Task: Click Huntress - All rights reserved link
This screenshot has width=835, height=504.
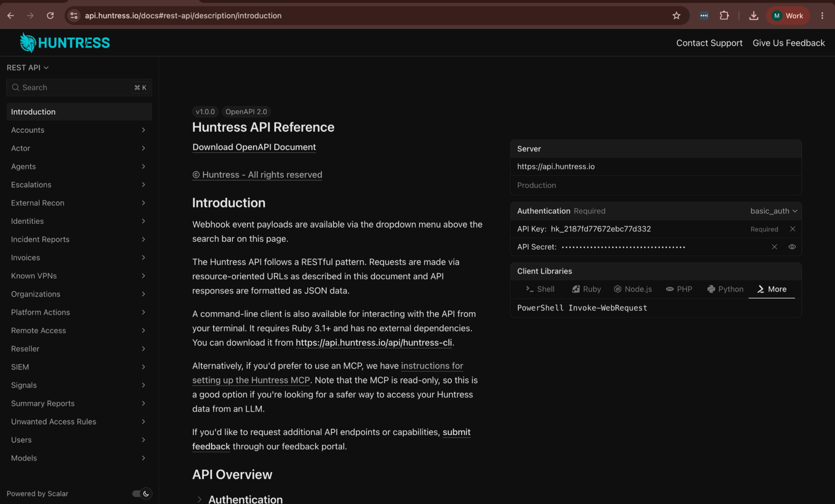Action: (257, 175)
